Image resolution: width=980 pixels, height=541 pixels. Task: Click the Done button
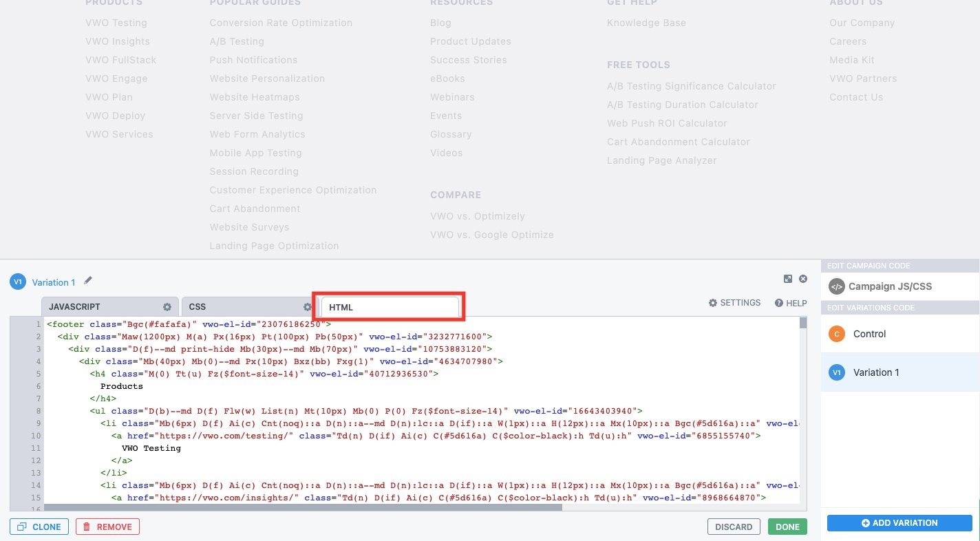(787, 527)
